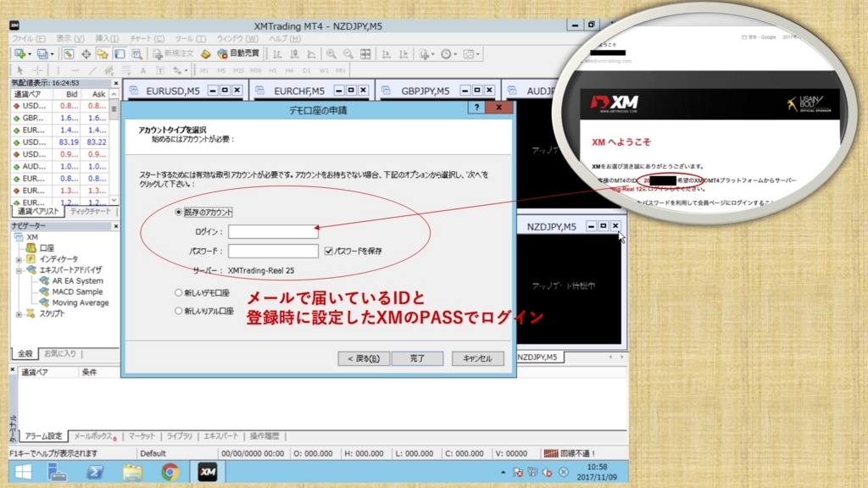Screen dimensions: 868x488
Task: Select the text label A tool
Action: 142,70
